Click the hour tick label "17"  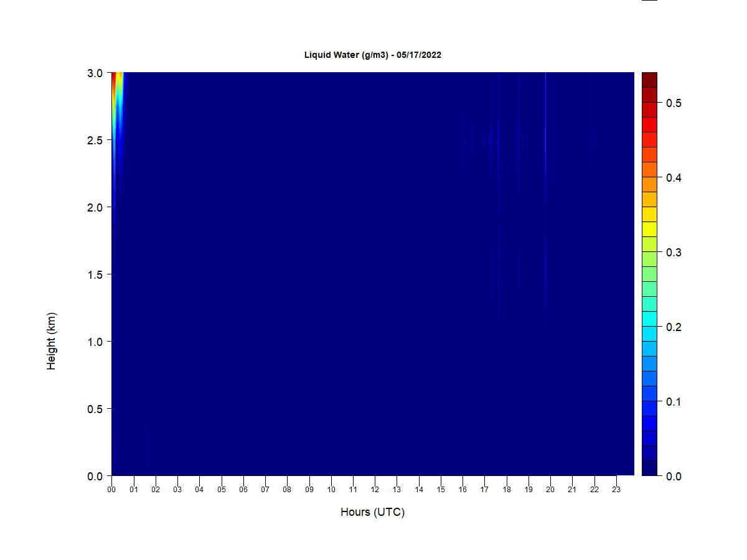coord(485,490)
